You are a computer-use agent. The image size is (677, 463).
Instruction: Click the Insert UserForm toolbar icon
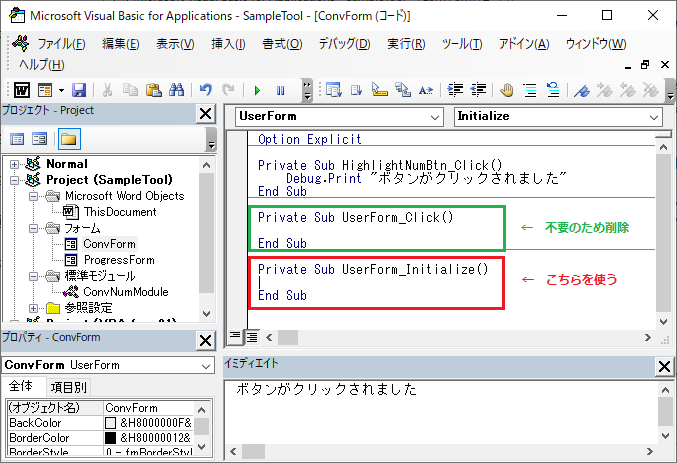click(45, 90)
